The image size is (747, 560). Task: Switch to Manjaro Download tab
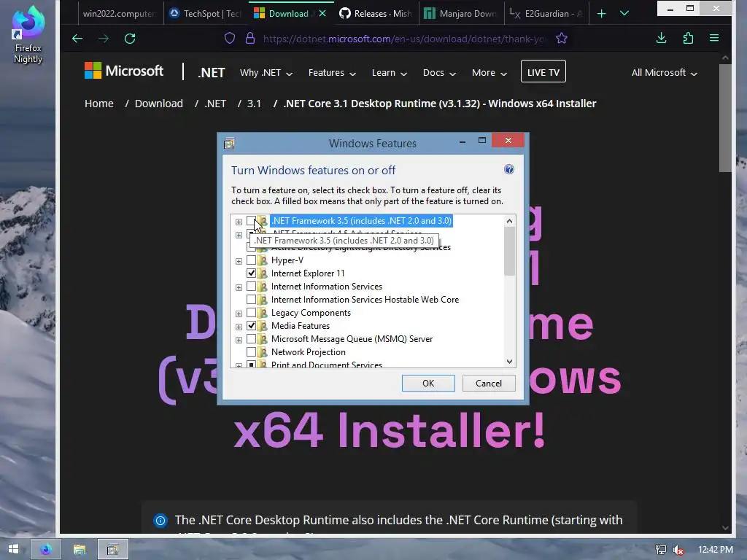pos(461,14)
